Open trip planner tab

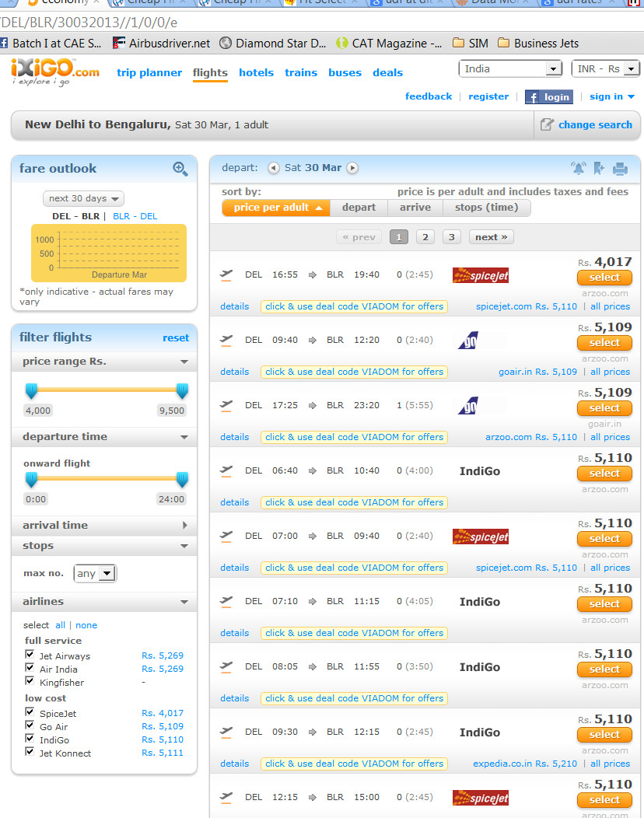(149, 72)
